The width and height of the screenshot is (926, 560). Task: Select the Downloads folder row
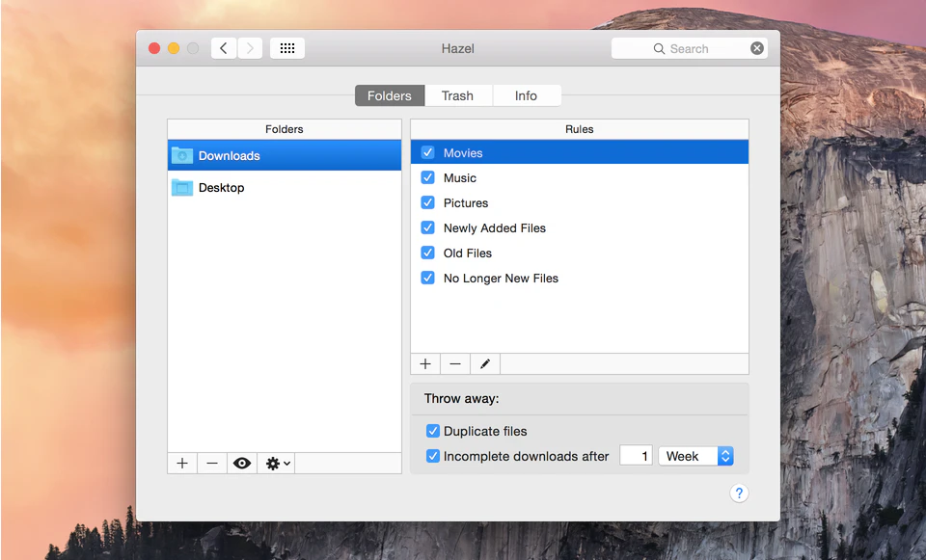(284, 156)
